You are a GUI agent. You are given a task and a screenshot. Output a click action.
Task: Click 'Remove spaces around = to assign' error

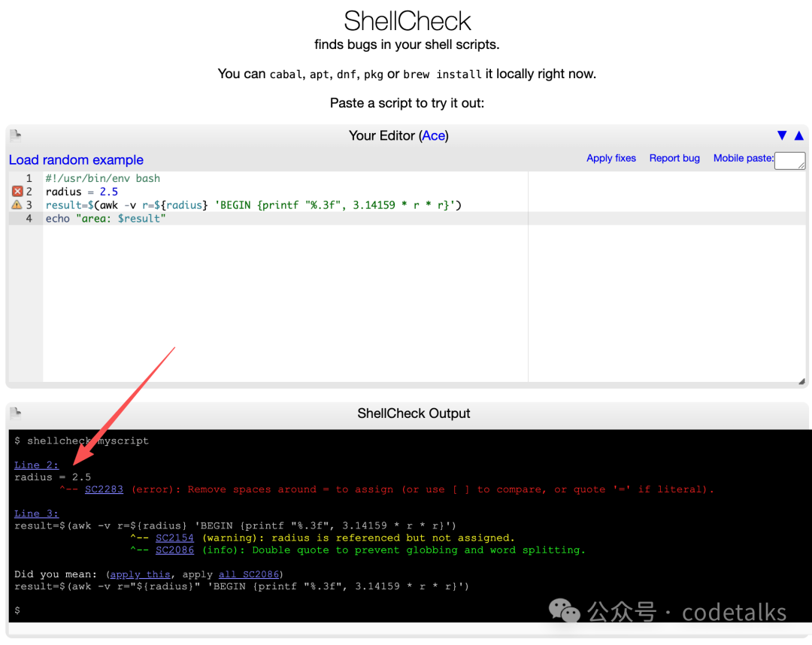(423, 489)
